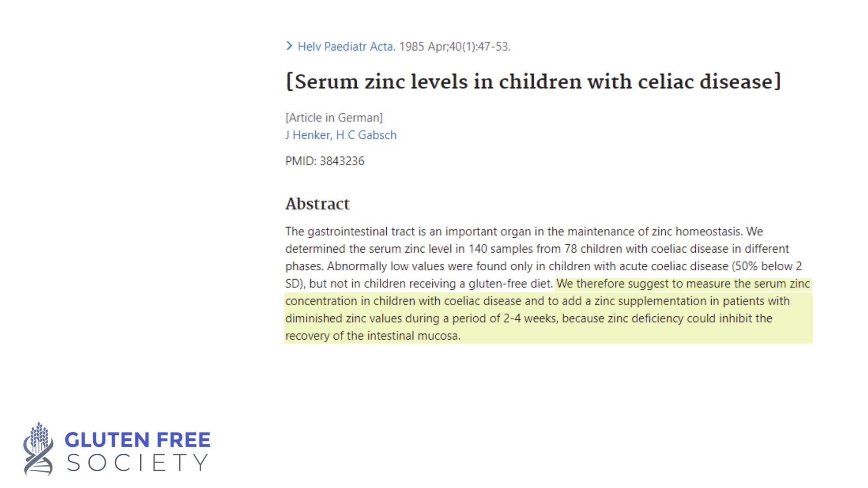The width and height of the screenshot is (868, 488).
Task: Click the citation date 1985 Apr;40(1):47-53
Action: pos(455,46)
